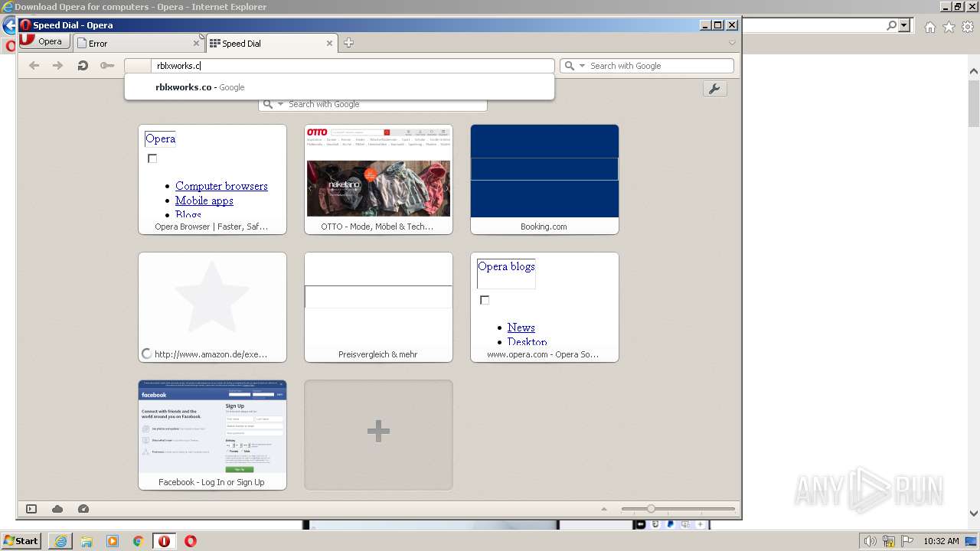980x551 pixels.
Task: Click Internet Explorer vertical scrollbar
Action: (x=974, y=291)
